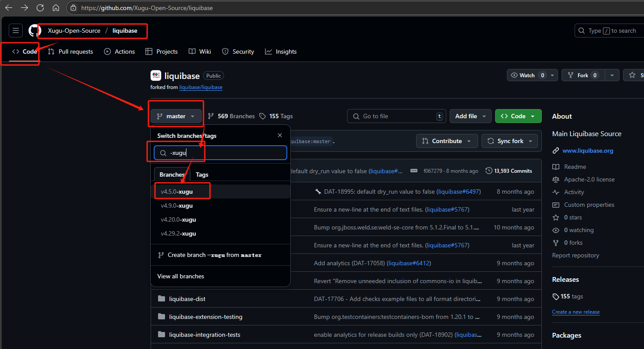The image size is (644, 349).
Task: Expand the master branch dropdown
Action: [176, 116]
